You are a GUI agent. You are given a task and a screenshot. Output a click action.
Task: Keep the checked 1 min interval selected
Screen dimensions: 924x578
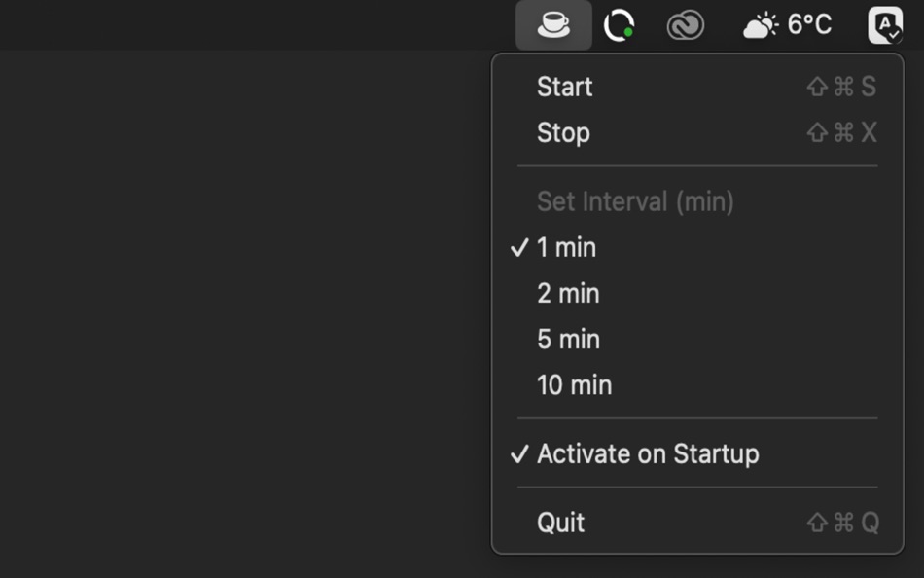pyautogui.click(x=568, y=247)
